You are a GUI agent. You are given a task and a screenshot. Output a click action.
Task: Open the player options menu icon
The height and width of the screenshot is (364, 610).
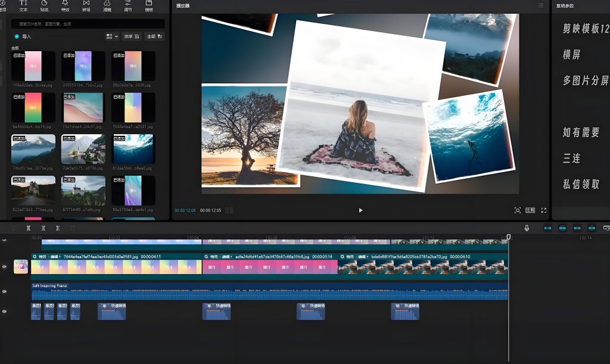coord(540,5)
